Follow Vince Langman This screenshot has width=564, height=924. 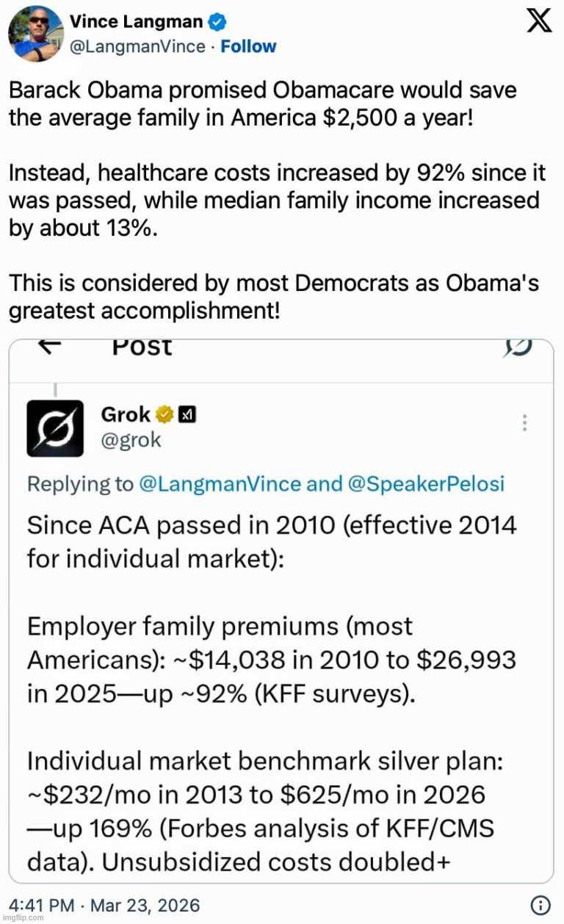pos(248,46)
